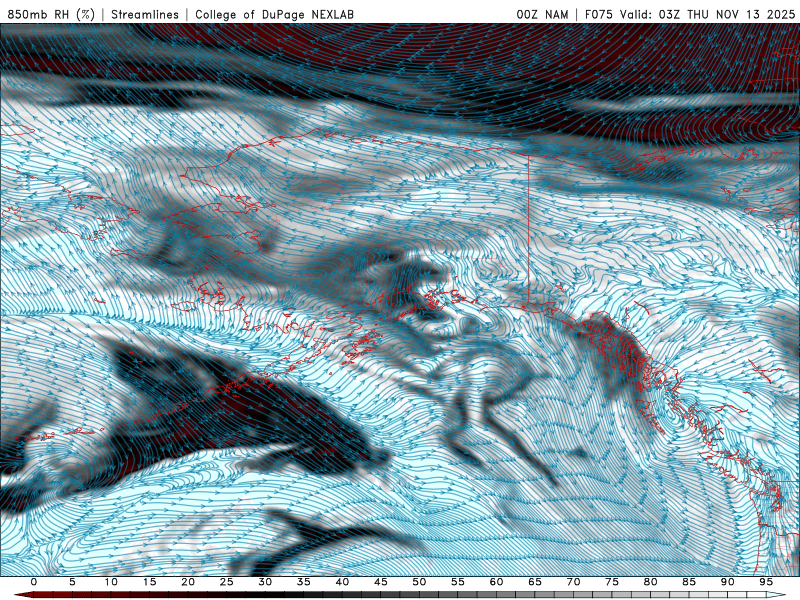The image size is (800, 600).
Task: Click 'Valid: 03Z THU NOV 13 2025' text
Action: click(707, 15)
